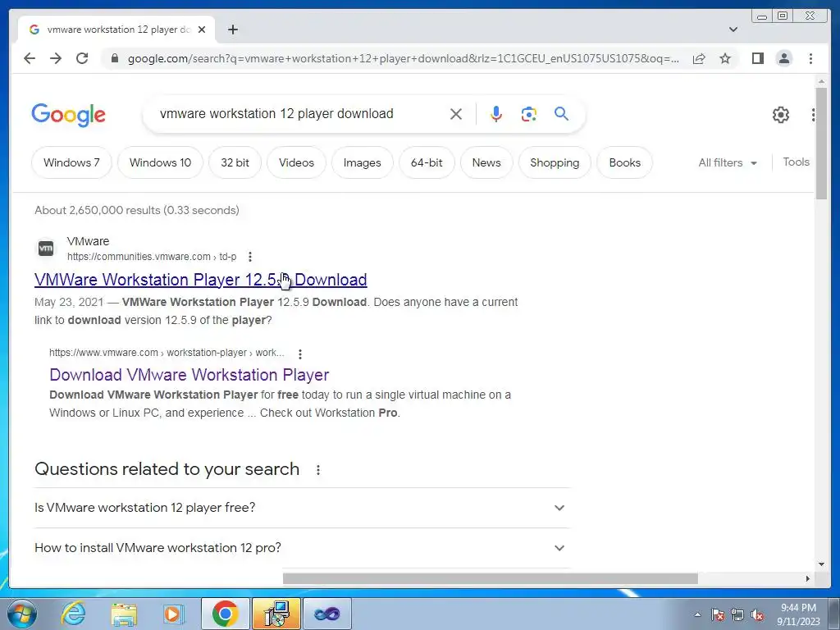
Task: Expand How to install VMware workstation 12 pro?
Action: pyautogui.click(x=302, y=547)
